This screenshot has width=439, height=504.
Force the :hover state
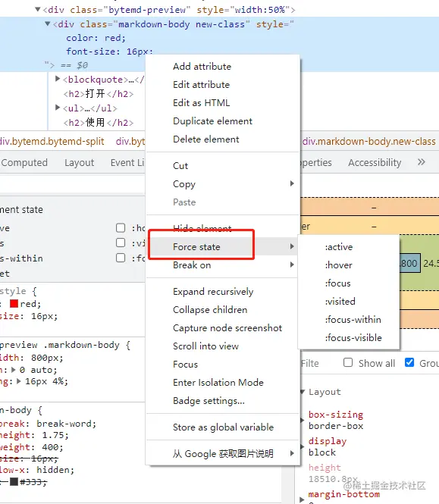(349, 265)
